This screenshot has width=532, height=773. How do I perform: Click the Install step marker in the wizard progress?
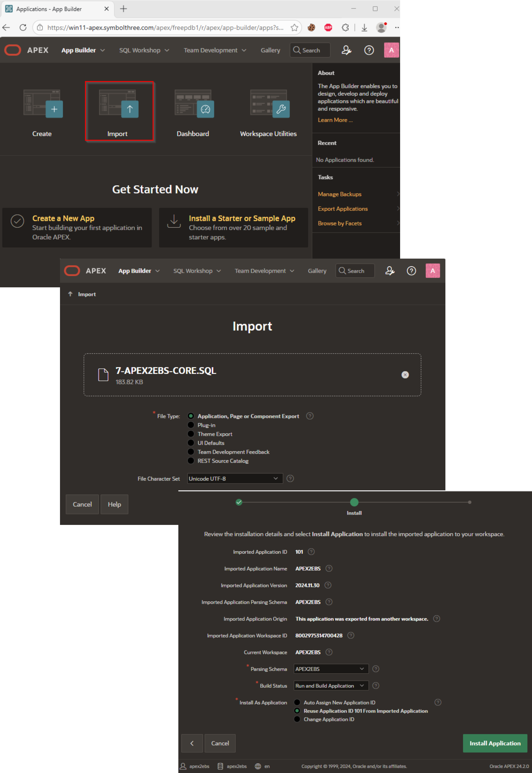click(354, 502)
